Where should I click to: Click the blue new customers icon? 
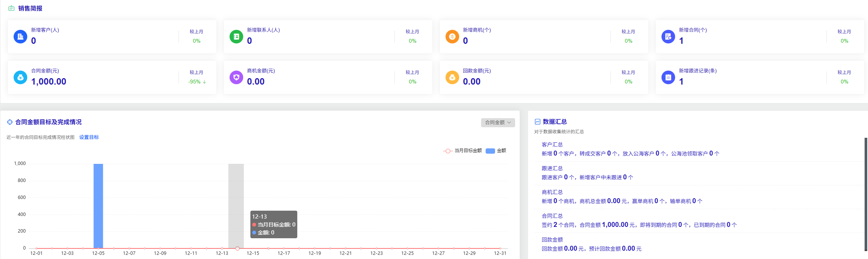coord(20,37)
